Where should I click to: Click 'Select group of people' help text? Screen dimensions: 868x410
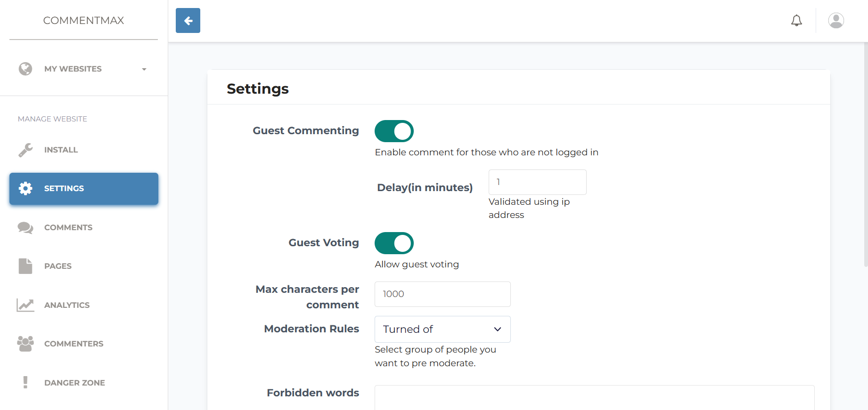click(x=435, y=356)
